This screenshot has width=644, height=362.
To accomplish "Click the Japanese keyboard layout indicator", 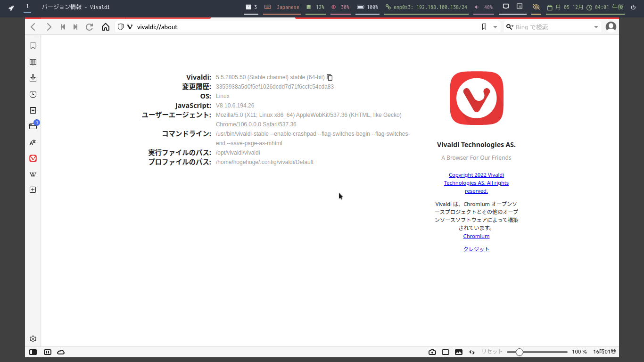I will click(282, 7).
